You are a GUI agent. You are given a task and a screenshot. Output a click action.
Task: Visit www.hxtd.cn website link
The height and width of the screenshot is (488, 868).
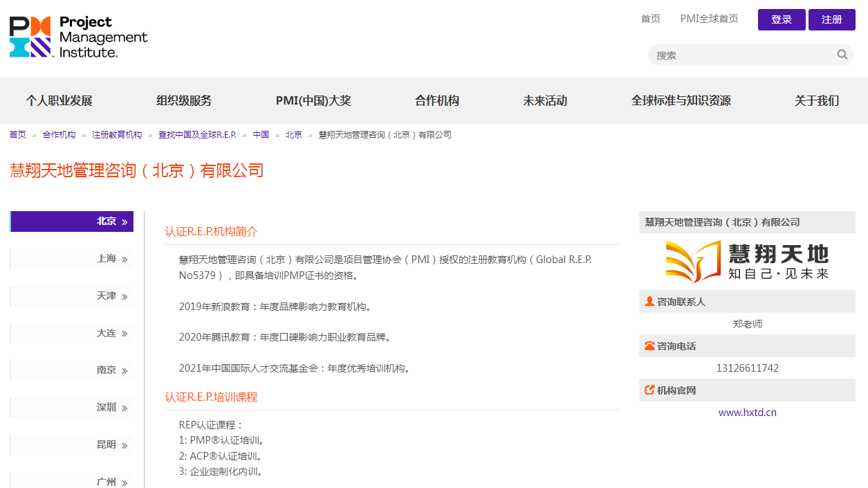(x=747, y=412)
